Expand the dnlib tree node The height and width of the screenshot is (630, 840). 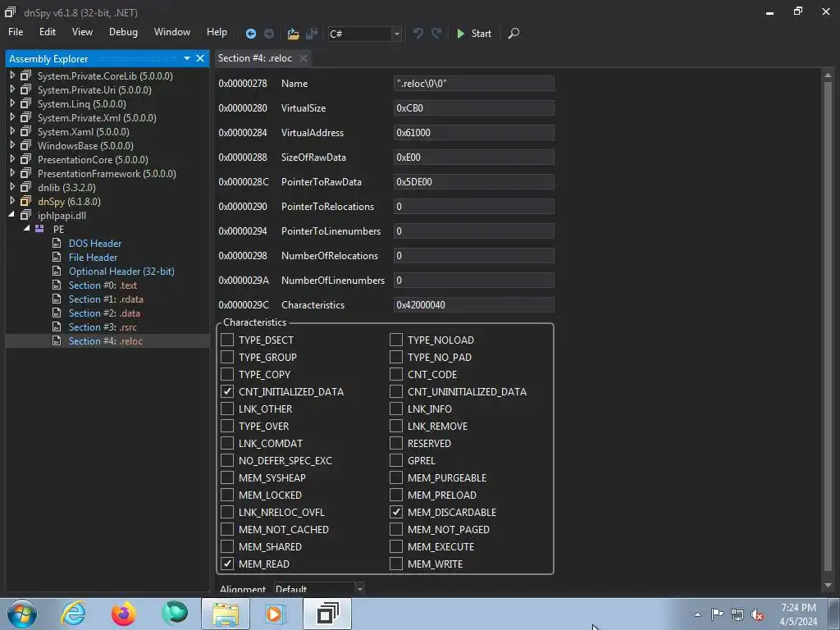point(12,187)
